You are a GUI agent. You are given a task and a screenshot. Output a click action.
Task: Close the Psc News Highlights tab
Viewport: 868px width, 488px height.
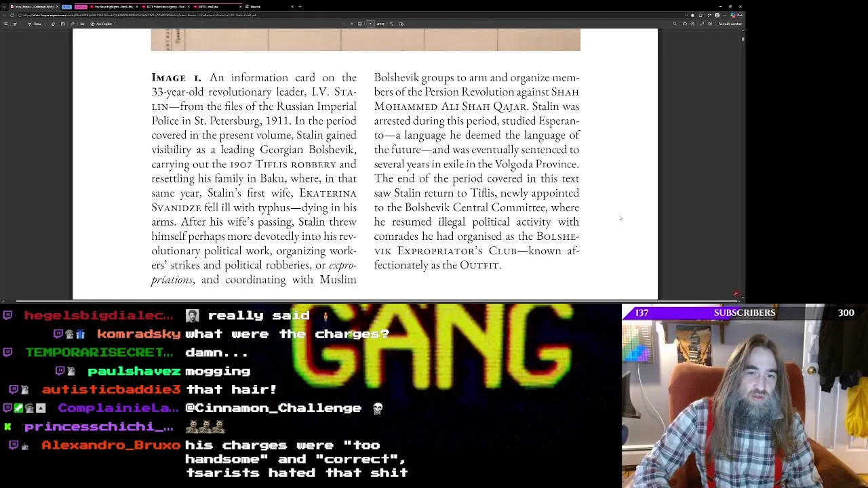click(x=137, y=6)
